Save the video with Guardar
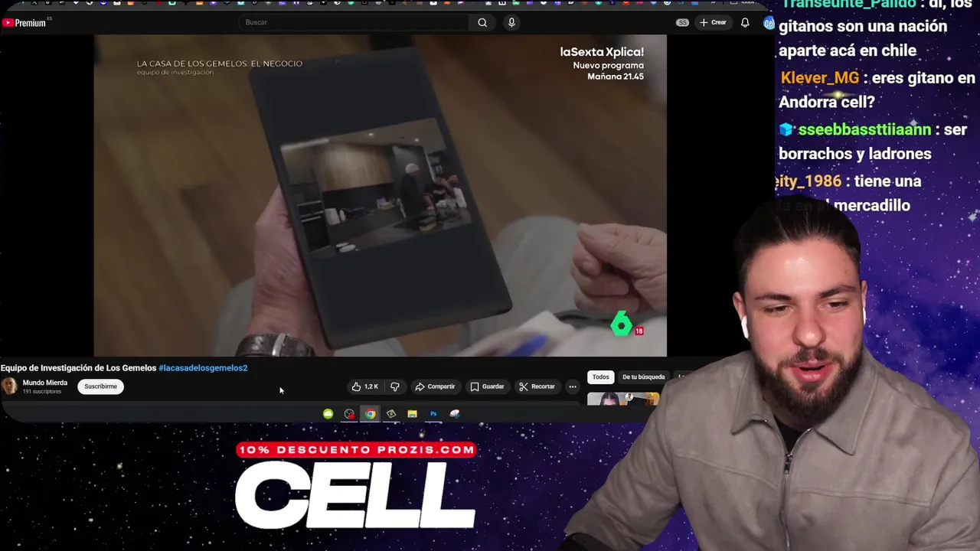The image size is (980, 551). (x=487, y=386)
